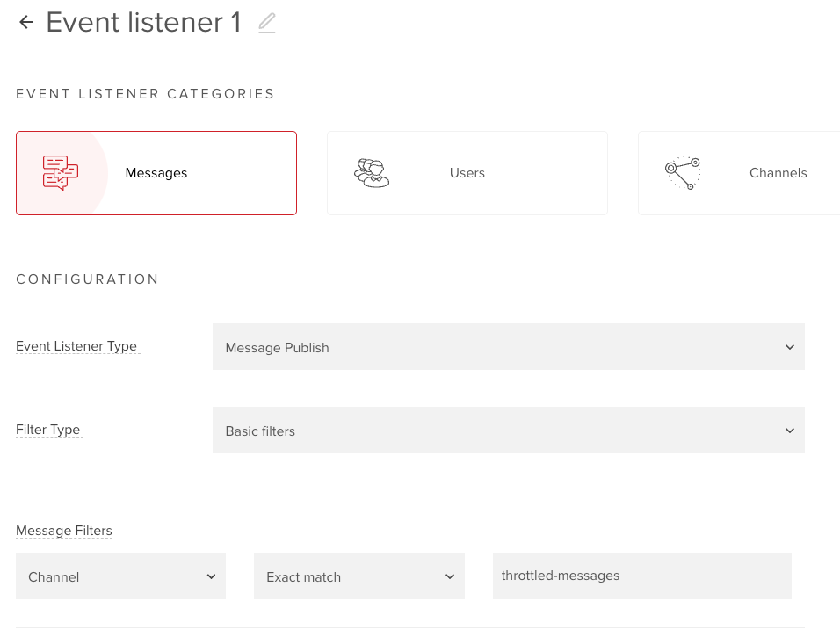
Task: Click the connected nodes icon on Channels card
Action: pyautogui.click(x=684, y=172)
